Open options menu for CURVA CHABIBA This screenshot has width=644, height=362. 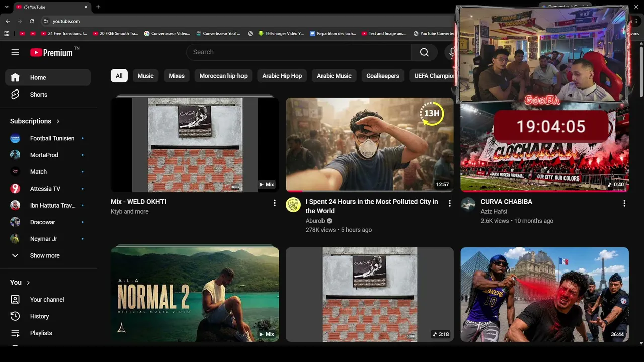624,203
